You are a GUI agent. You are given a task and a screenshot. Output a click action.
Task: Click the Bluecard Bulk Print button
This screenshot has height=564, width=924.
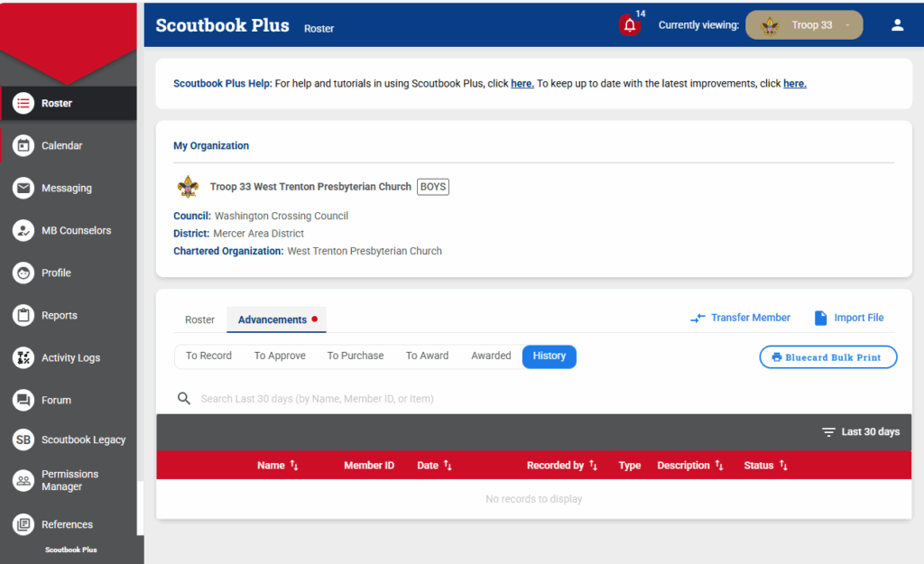point(827,357)
